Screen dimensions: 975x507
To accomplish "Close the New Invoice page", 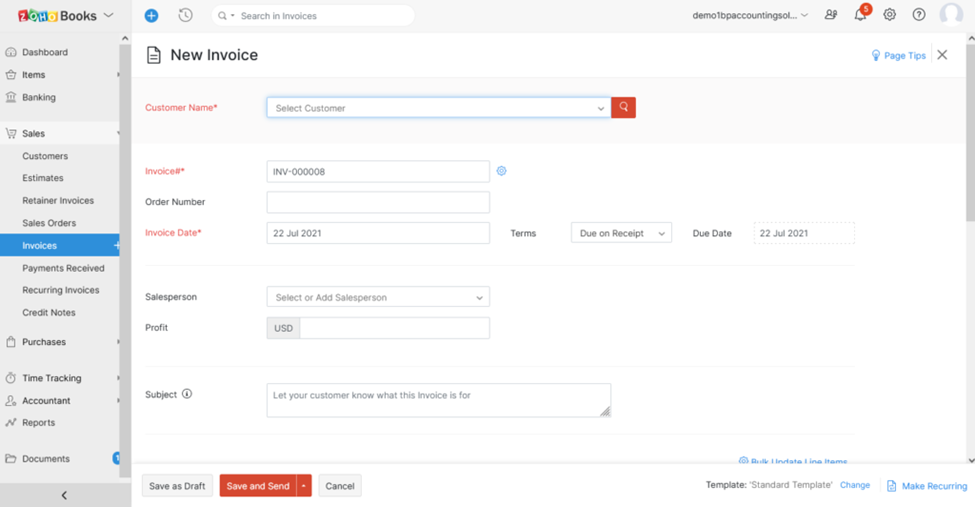I will [942, 55].
